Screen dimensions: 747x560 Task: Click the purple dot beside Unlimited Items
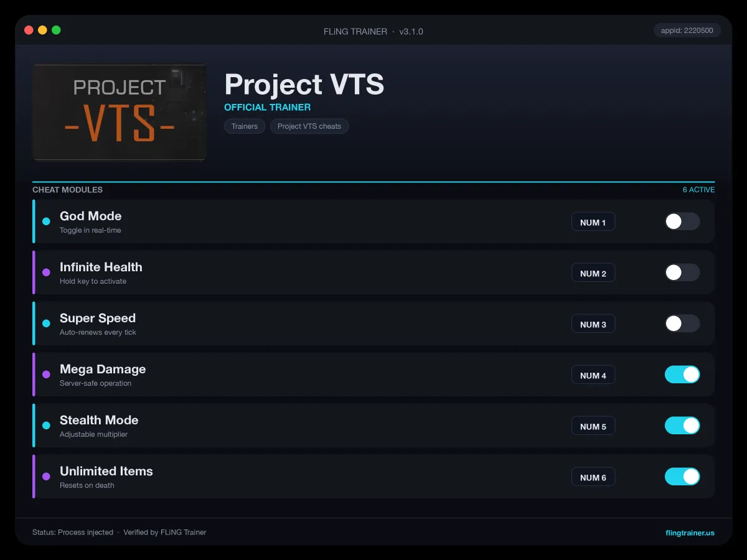tap(46, 477)
